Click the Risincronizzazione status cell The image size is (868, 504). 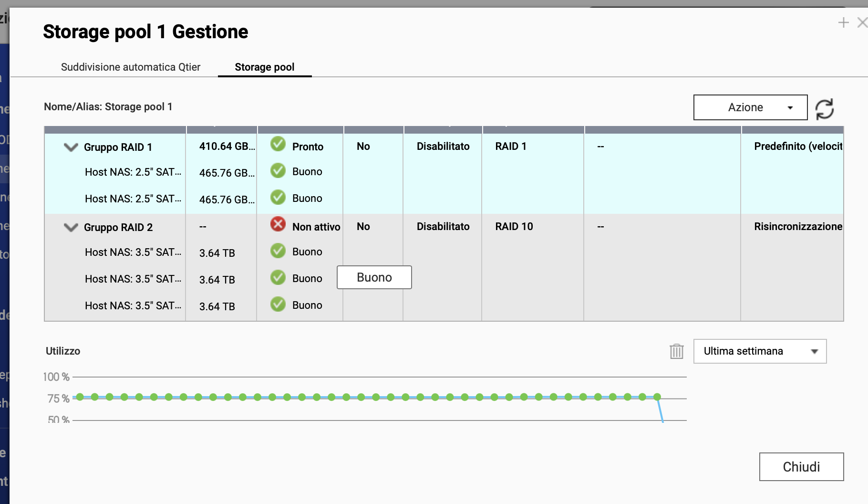797,226
